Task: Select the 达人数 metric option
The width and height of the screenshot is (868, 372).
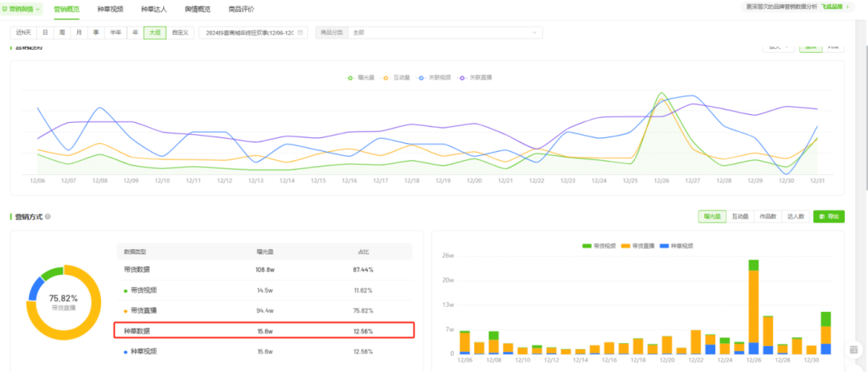Action: pos(795,216)
